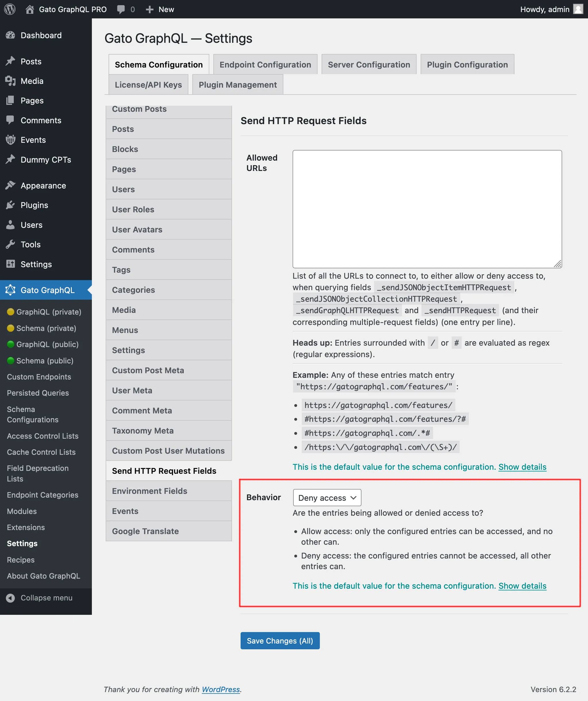The height and width of the screenshot is (701, 588).
Task: Click yellow dot next to GraphiQL (private)
Action: (x=11, y=311)
